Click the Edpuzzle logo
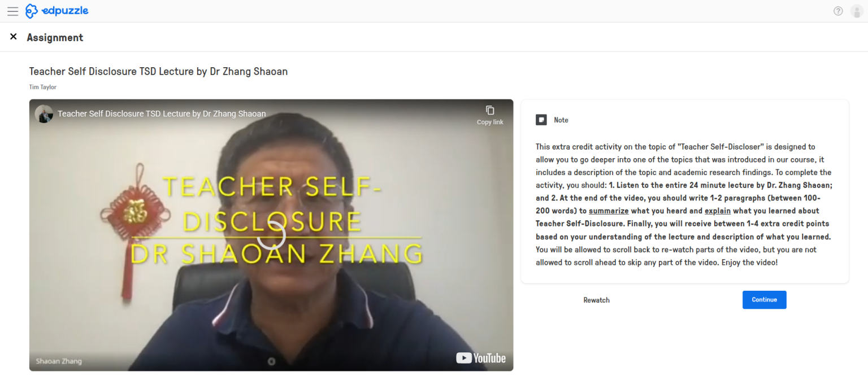The height and width of the screenshot is (389, 868). click(x=57, y=11)
